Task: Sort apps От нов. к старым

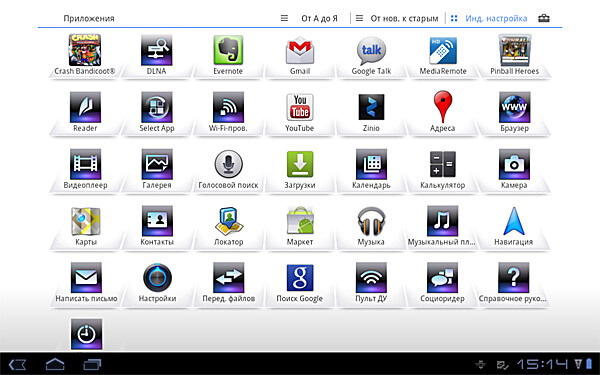Action: click(397, 18)
